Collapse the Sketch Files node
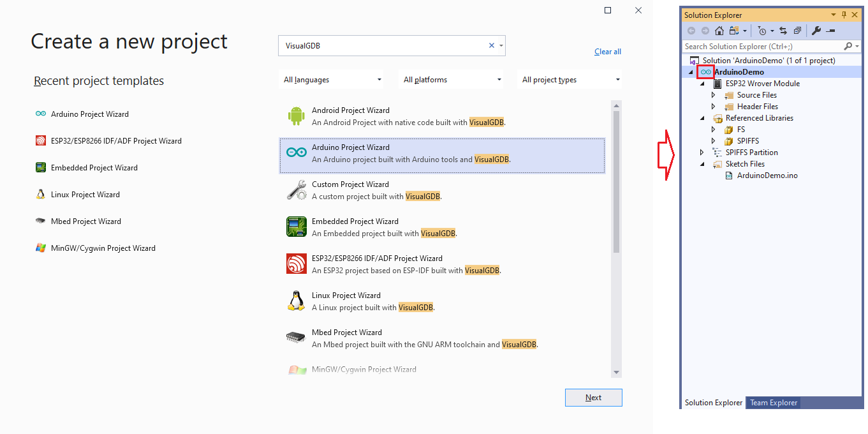 tap(702, 165)
